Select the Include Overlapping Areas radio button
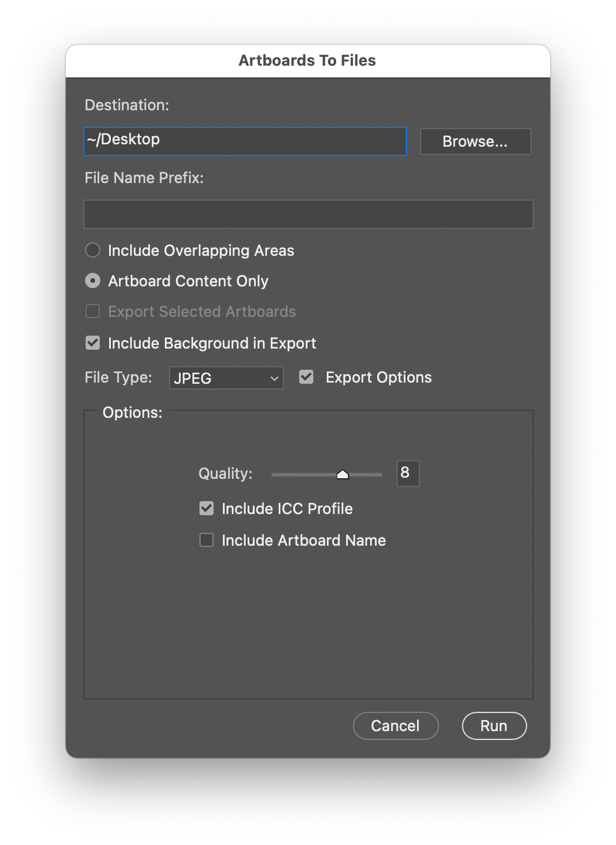 [92, 250]
